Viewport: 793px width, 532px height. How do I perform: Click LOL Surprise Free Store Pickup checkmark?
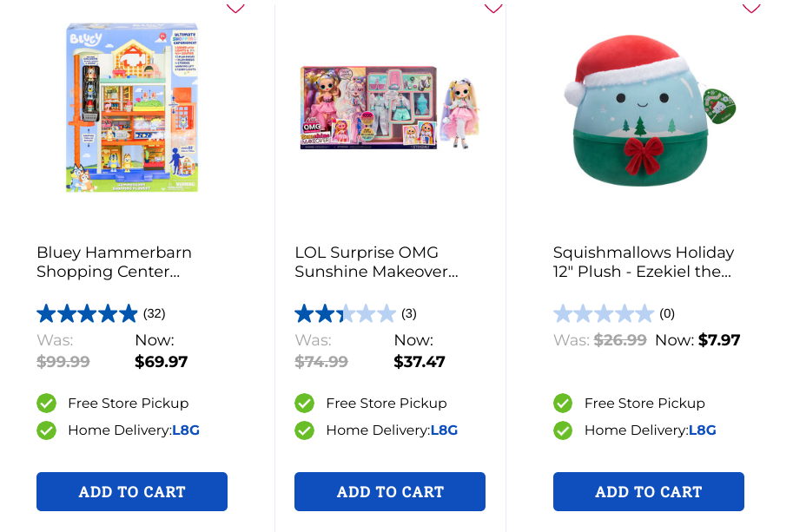[x=305, y=404]
